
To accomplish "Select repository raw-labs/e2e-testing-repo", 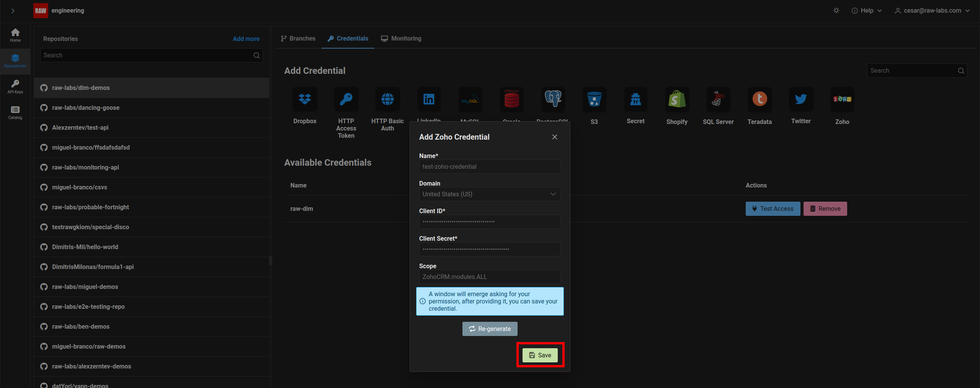I will click(152, 307).
